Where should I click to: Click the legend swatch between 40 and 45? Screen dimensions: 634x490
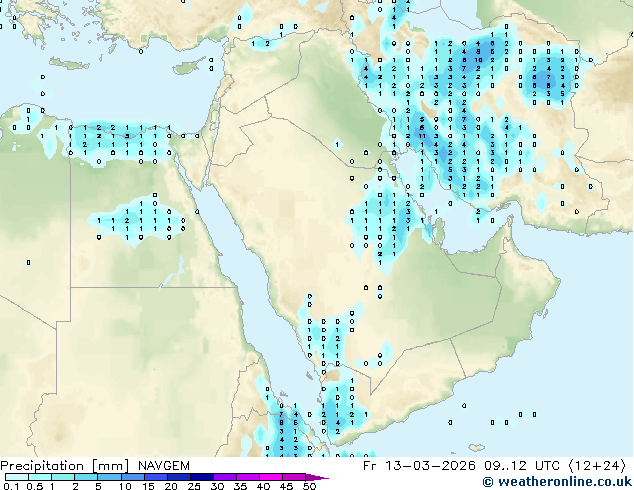tap(271, 477)
